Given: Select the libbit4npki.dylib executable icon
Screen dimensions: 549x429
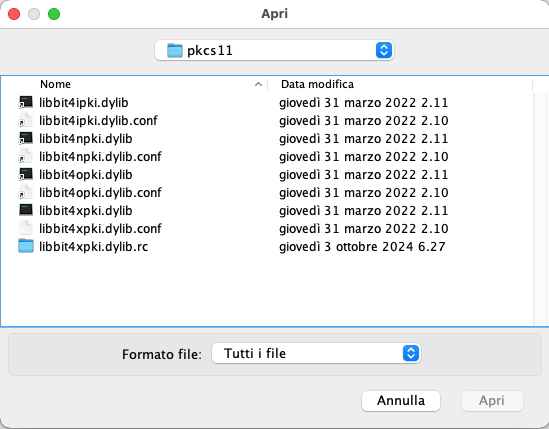Looking at the screenshot, I should click(26, 138).
